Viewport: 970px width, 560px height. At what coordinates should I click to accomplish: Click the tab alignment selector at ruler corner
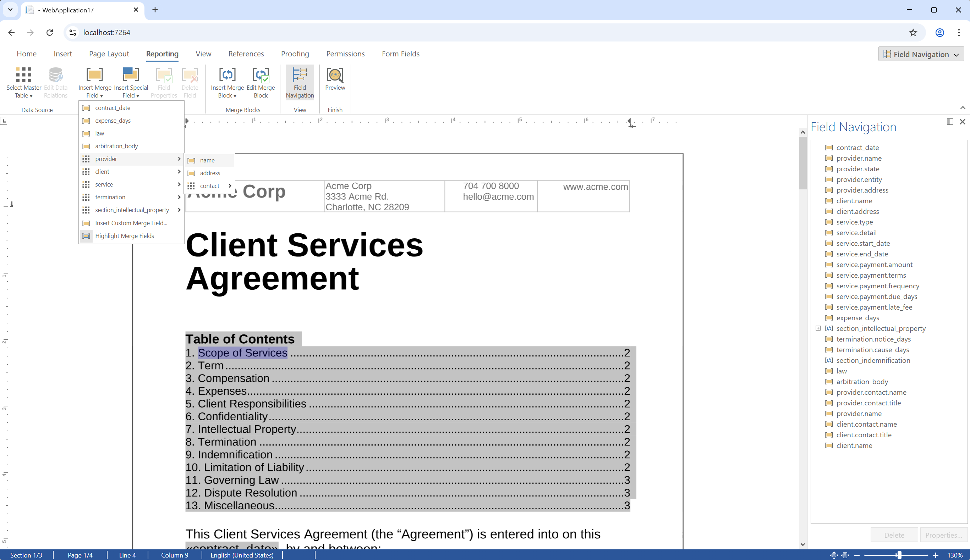coord(4,121)
